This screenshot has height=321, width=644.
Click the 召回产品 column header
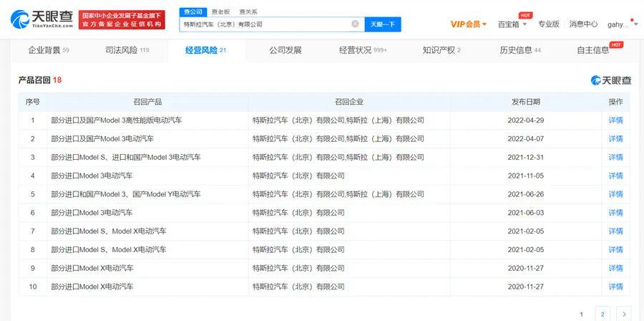click(147, 102)
